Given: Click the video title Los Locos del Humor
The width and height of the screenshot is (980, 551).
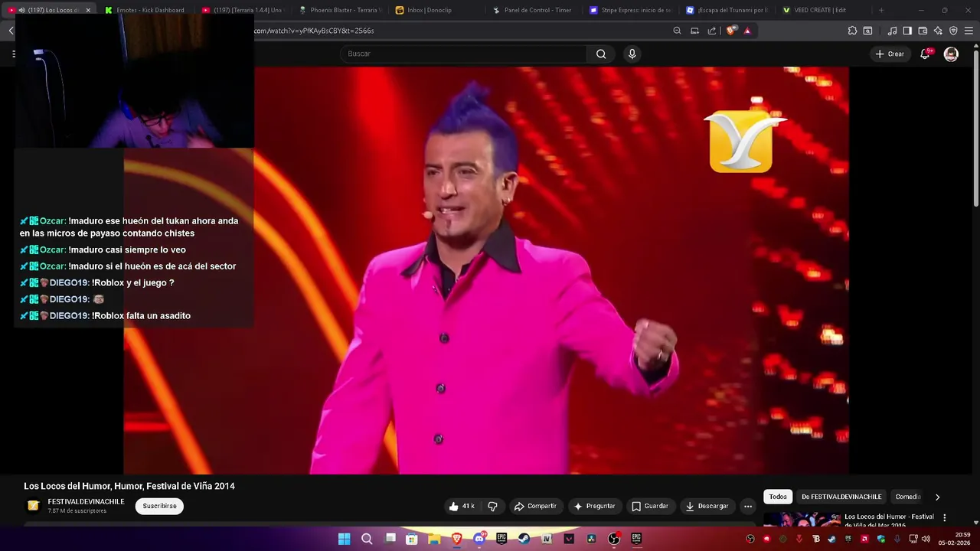Looking at the screenshot, I should point(129,486).
